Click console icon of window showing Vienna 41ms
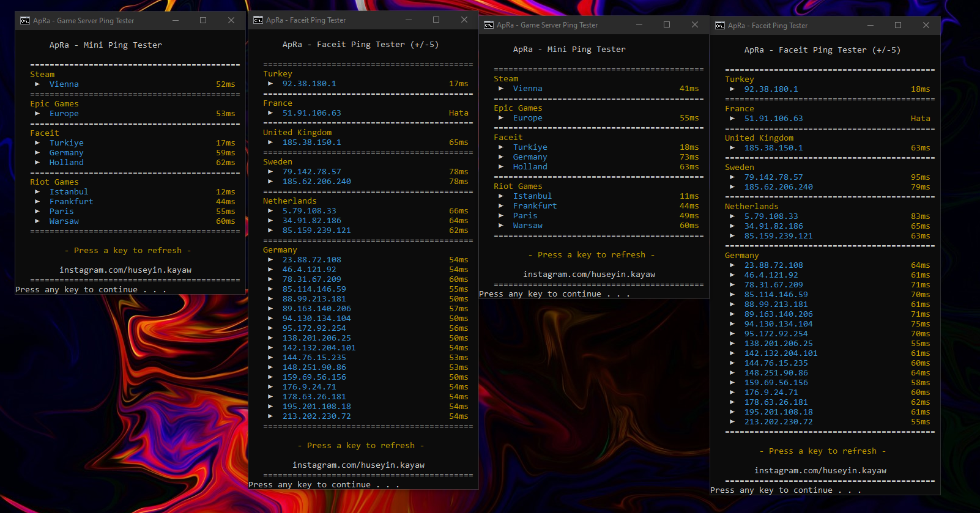This screenshot has height=513, width=980. click(x=489, y=25)
